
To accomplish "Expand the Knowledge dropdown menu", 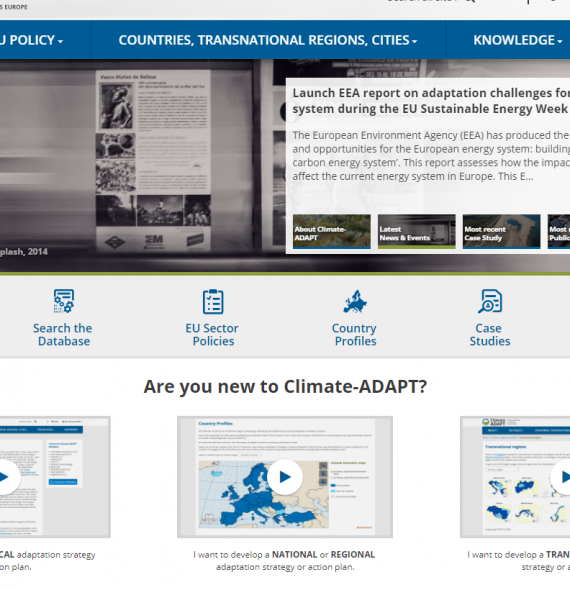I will pos(517,40).
